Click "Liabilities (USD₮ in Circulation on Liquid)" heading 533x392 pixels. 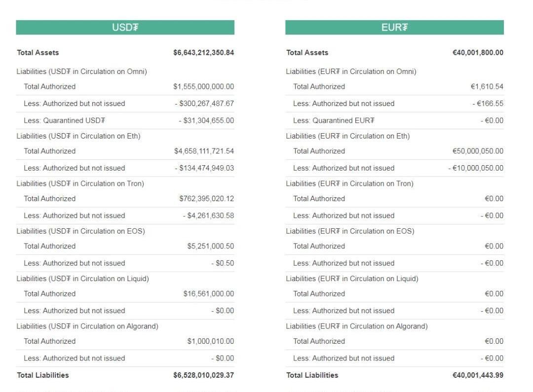tap(83, 279)
